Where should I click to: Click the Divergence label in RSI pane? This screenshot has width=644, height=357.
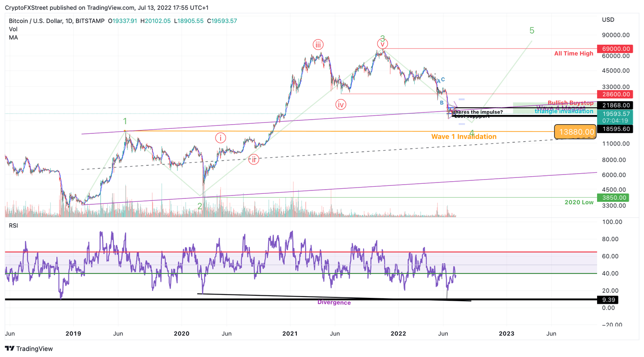pyautogui.click(x=334, y=302)
